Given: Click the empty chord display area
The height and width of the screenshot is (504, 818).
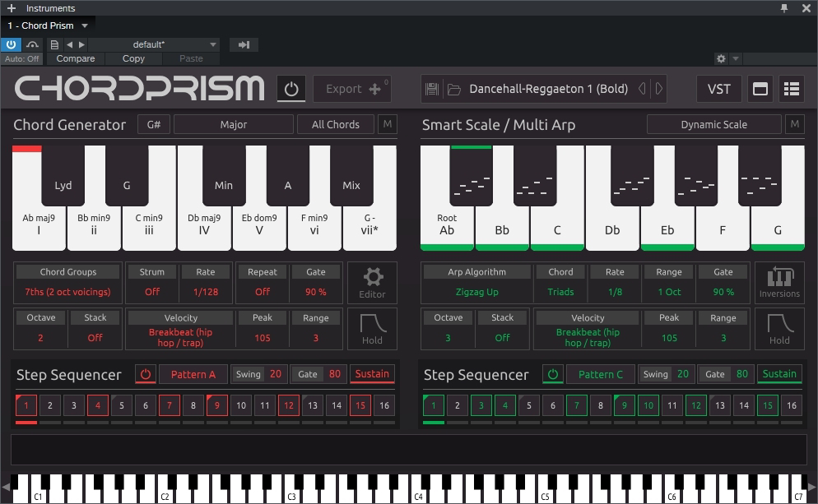Looking at the screenshot, I should coord(409,449).
